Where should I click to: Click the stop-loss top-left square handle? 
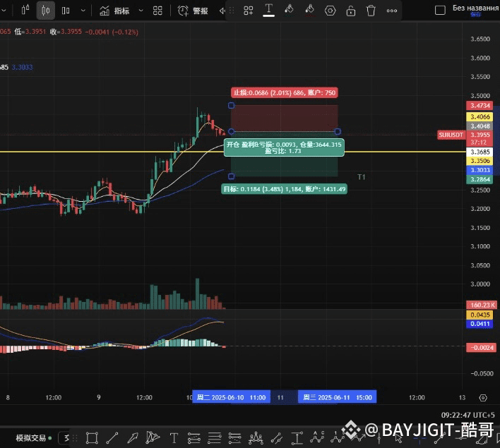(232, 105)
